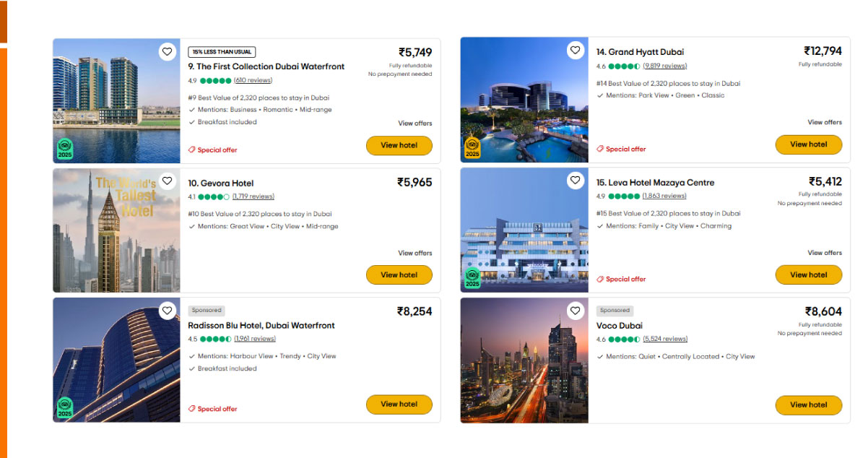Toggle save heart for Leva Hotel Mazaya Centre

[x=575, y=180]
